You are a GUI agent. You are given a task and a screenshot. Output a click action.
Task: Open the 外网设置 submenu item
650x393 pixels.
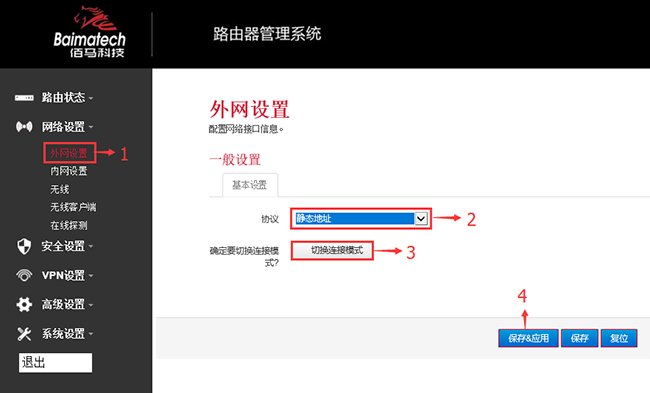tap(69, 153)
